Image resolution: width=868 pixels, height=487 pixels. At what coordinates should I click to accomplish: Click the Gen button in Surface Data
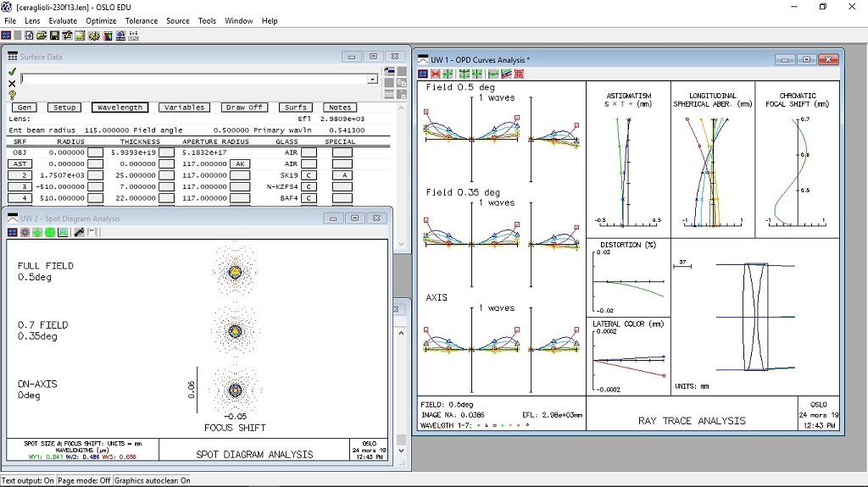click(x=25, y=108)
